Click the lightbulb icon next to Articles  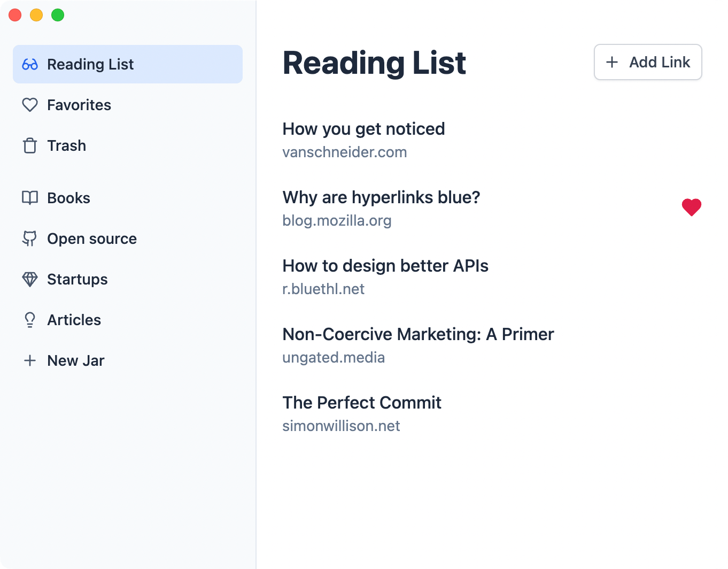tap(30, 320)
